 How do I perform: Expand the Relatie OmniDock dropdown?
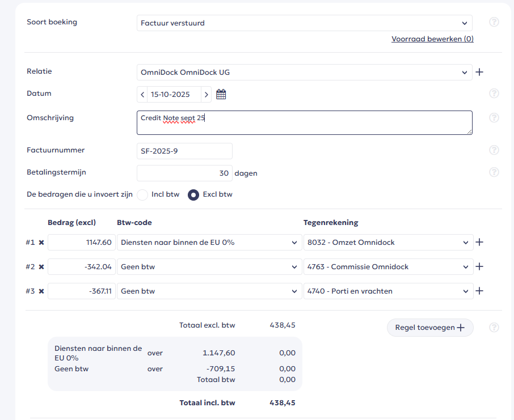[x=304, y=73]
